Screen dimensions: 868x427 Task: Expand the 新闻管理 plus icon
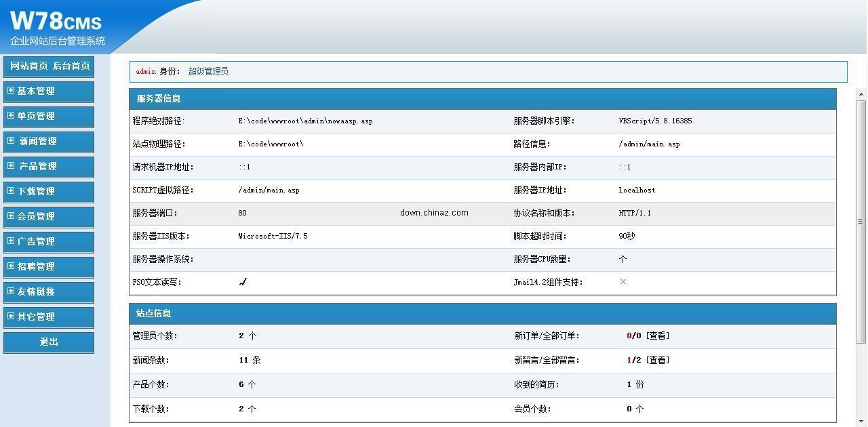click(11, 140)
